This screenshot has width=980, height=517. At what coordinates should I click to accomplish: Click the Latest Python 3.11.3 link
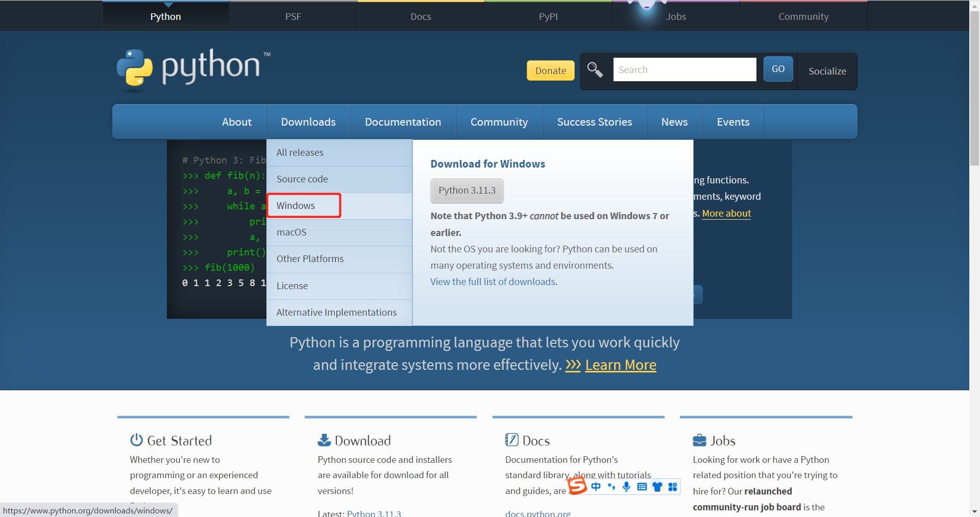[374, 513]
